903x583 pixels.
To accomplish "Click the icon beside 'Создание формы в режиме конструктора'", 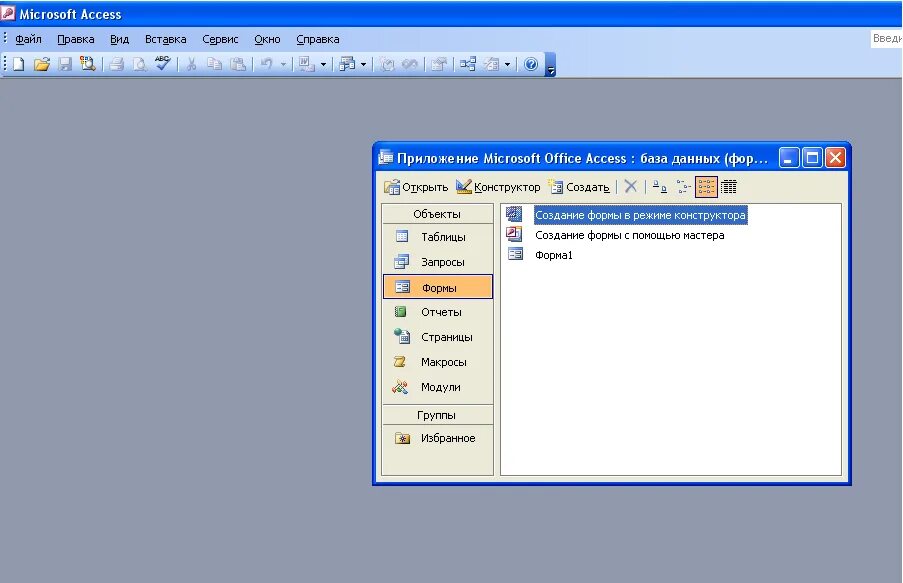I will click(x=514, y=214).
